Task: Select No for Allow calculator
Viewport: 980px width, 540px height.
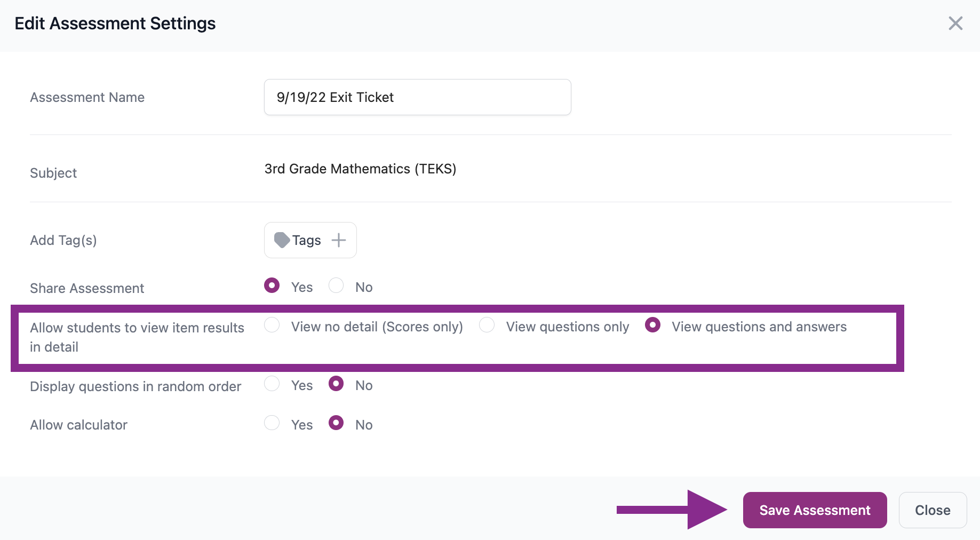Action: (x=336, y=423)
